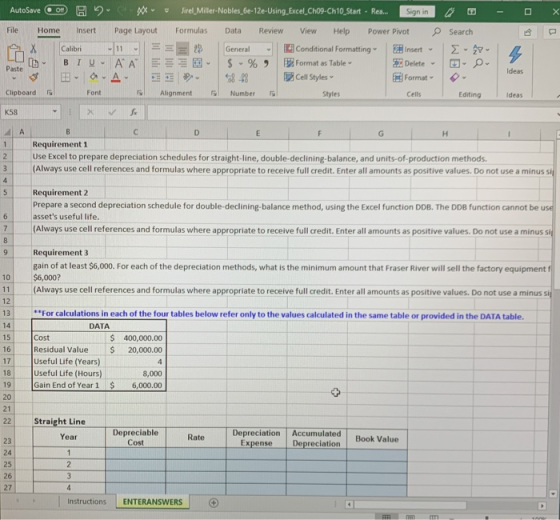Screen dimensions: 560x520
Task: Click the AutoSum sigma icon
Action: coord(454,49)
